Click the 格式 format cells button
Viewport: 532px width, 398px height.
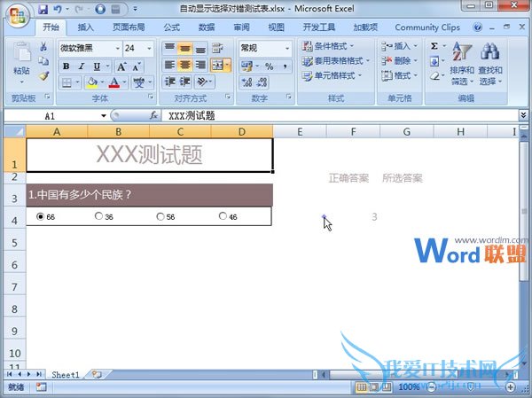(x=399, y=75)
